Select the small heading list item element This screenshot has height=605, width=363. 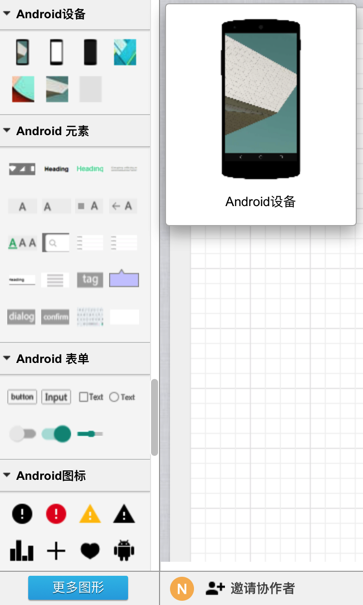(22, 280)
